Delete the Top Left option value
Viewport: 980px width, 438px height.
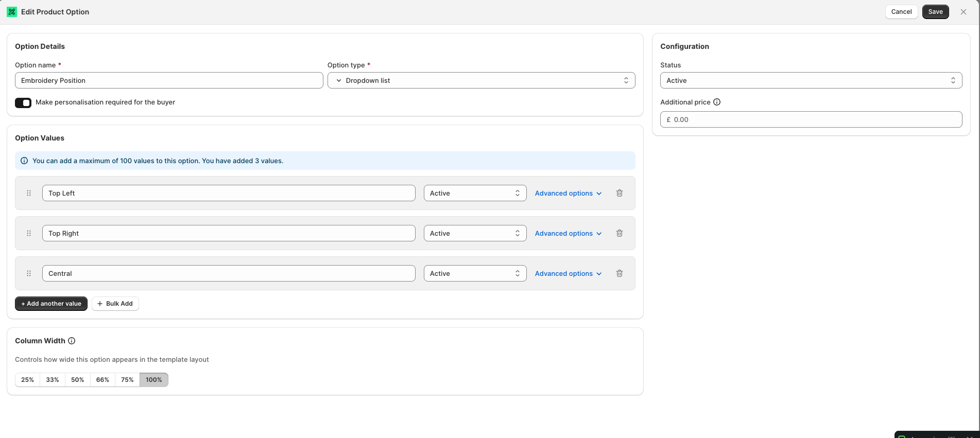coord(620,193)
